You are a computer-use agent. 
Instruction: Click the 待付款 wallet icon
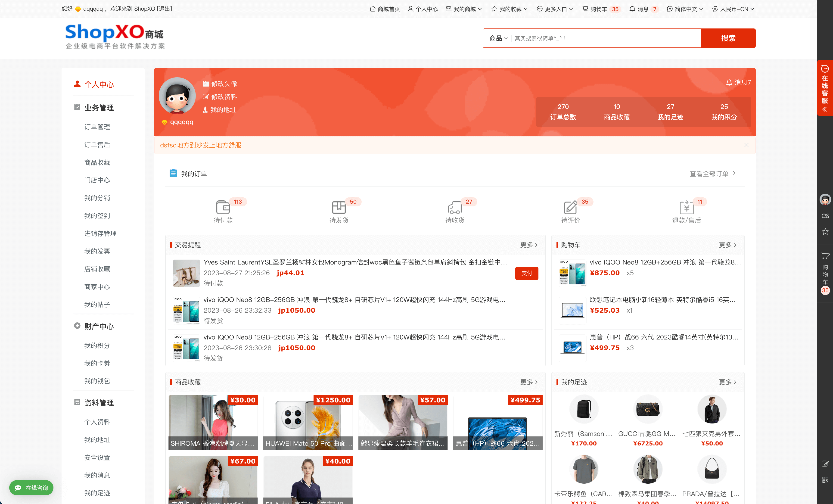pyautogui.click(x=223, y=207)
